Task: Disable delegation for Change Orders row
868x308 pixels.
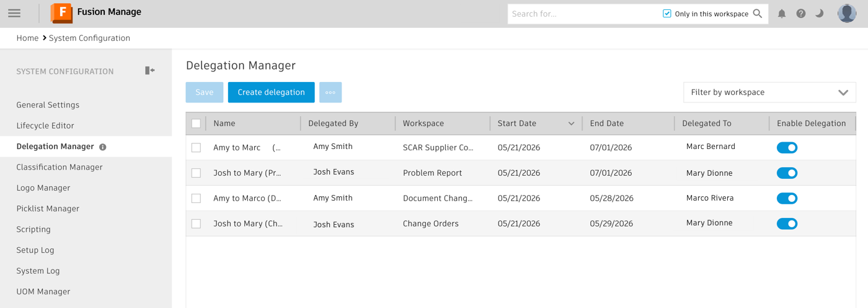Action: (x=787, y=224)
